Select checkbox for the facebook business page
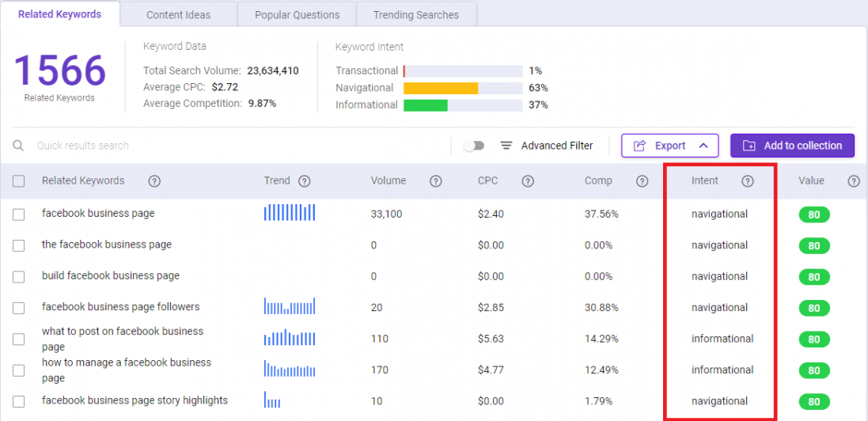868x421 pixels. tap(18, 245)
